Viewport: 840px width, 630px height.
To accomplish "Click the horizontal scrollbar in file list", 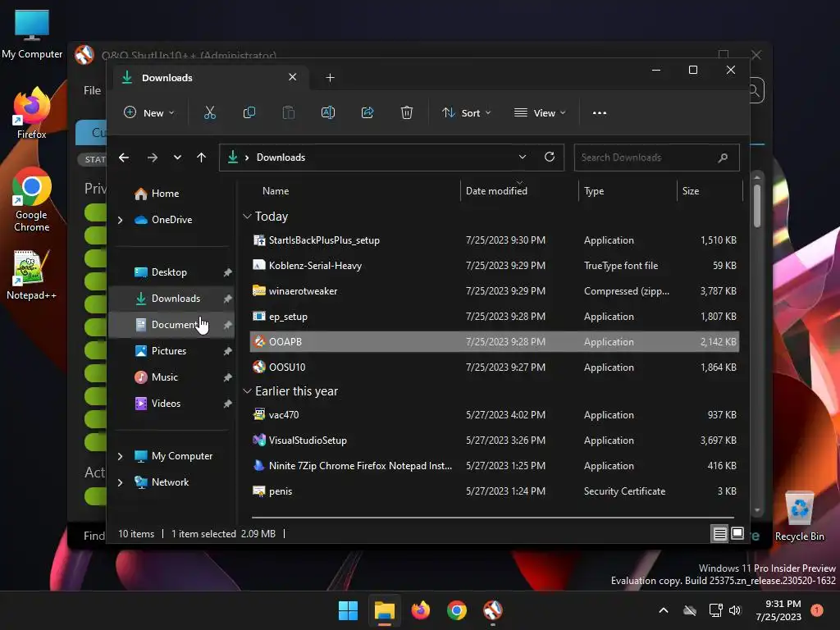I will pos(493,518).
